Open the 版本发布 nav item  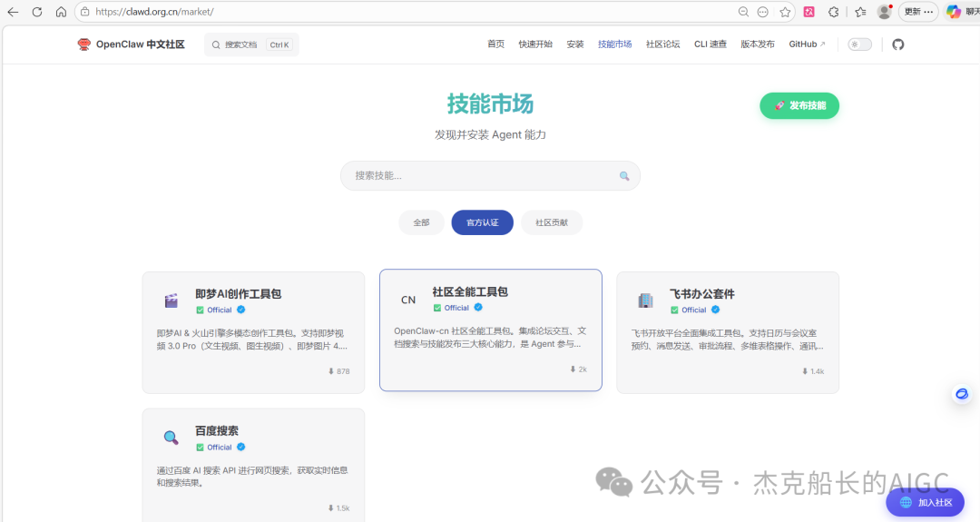point(758,44)
